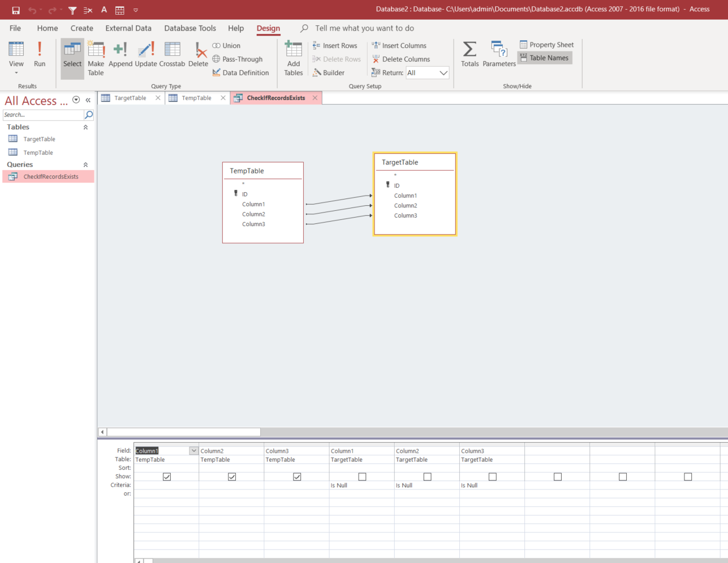Collapse the Queries group in navigation pane
Screen dimensions: 728x563
pos(85,165)
